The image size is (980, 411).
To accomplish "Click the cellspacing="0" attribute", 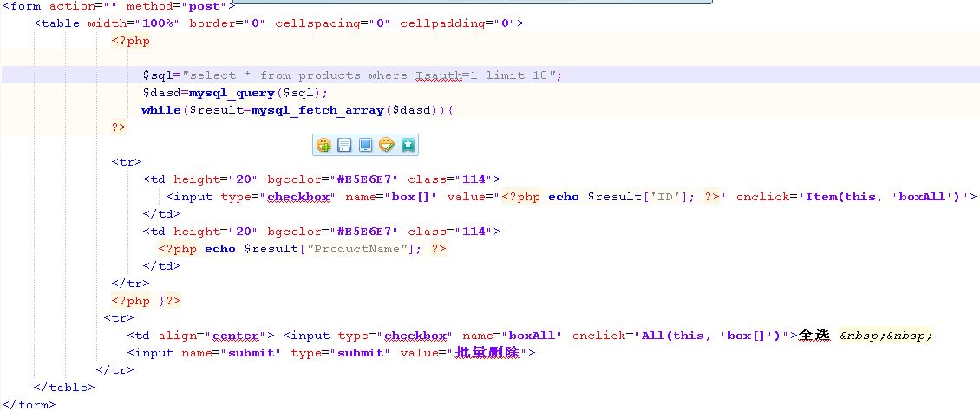I will pyautogui.click(x=332, y=23).
